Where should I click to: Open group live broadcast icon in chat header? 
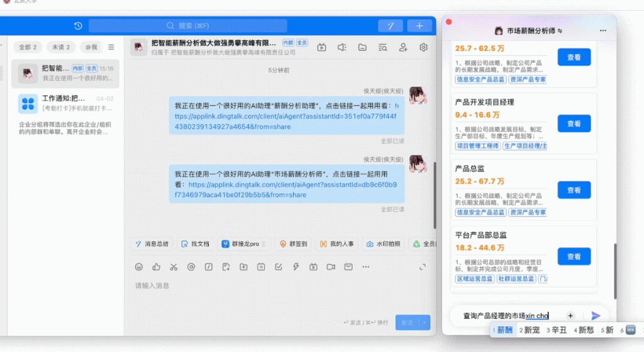point(321,48)
